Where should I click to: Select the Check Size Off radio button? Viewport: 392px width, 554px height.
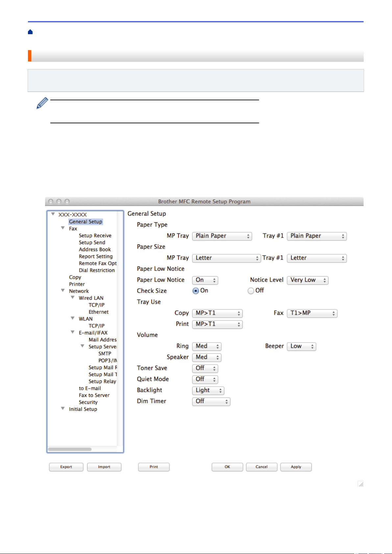click(251, 291)
